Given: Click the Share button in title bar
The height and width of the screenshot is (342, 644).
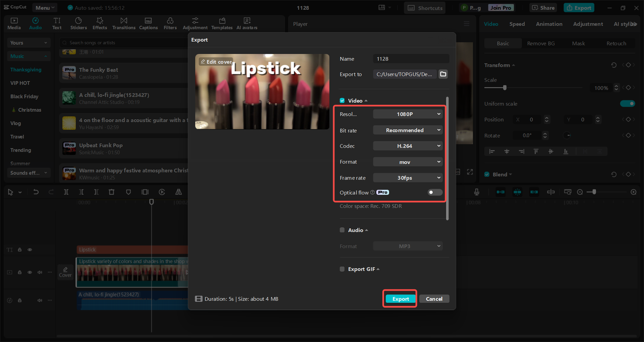Looking at the screenshot, I should pyautogui.click(x=543, y=8).
